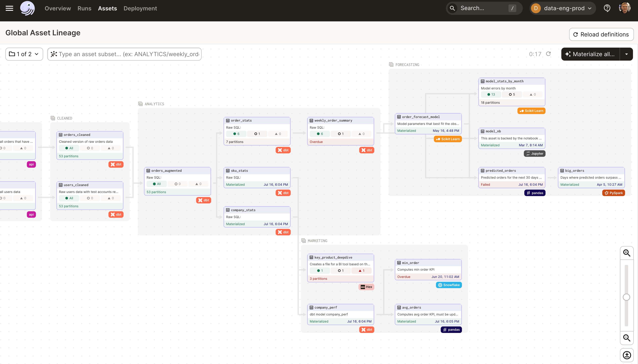Screen dimensions: 638x364
Task: Export the graph with download icon
Action: coord(626,355)
